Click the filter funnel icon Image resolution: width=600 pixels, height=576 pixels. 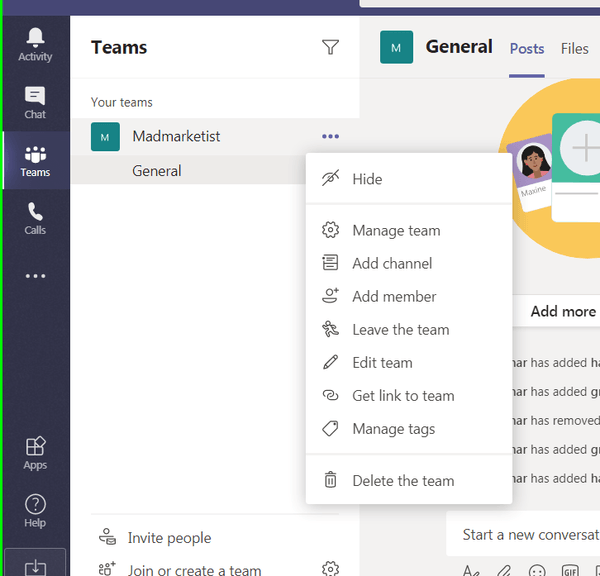click(x=330, y=47)
